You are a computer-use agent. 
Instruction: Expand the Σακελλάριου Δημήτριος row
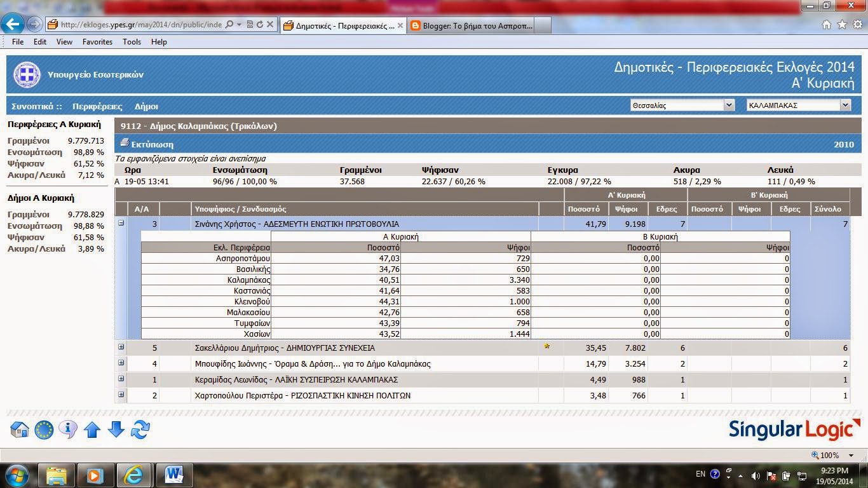(121, 347)
